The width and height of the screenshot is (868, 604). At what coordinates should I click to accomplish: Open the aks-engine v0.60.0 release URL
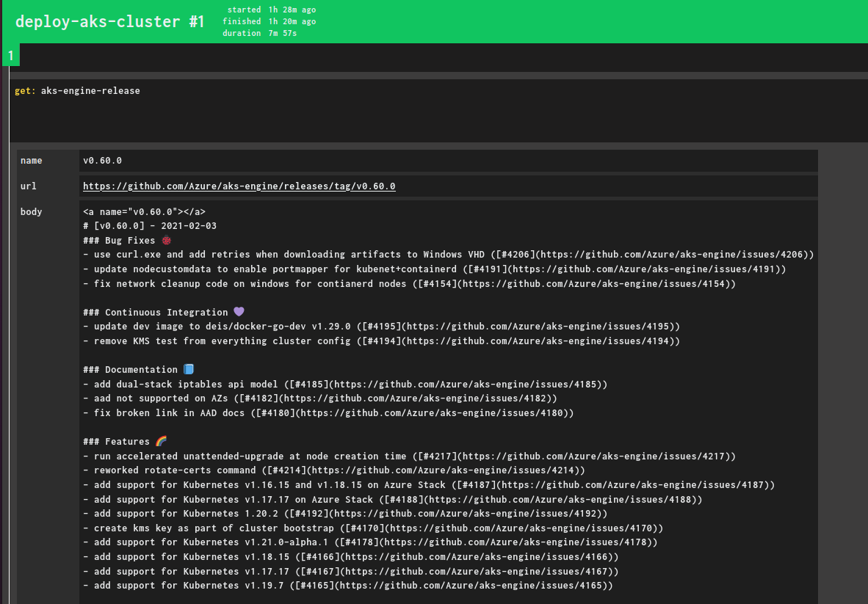coord(239,186)
